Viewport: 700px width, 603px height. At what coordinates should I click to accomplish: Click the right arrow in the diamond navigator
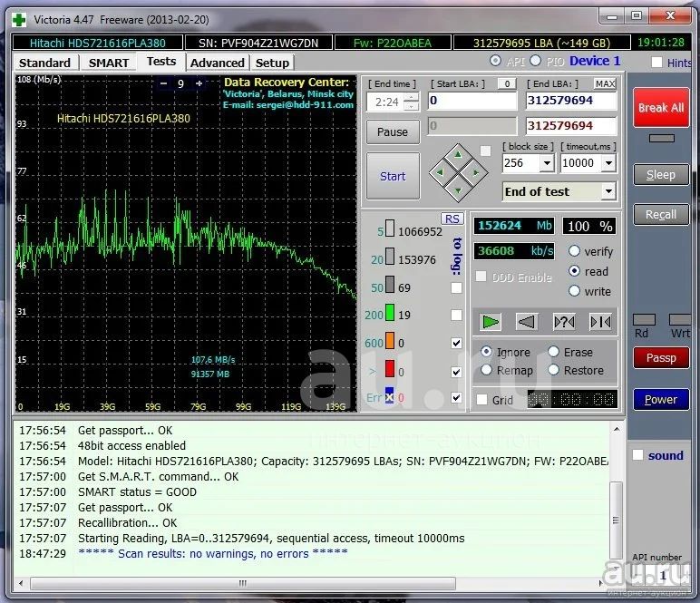tap(476, 172)
